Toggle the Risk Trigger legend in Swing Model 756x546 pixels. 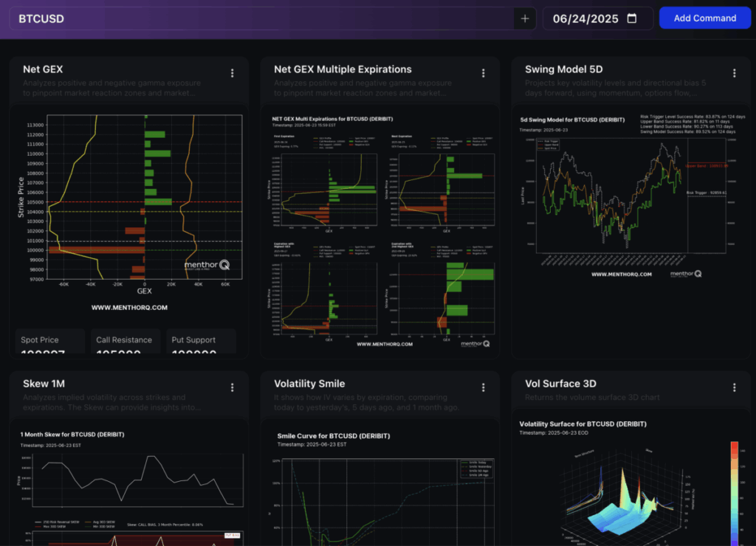tap(548, 141)
